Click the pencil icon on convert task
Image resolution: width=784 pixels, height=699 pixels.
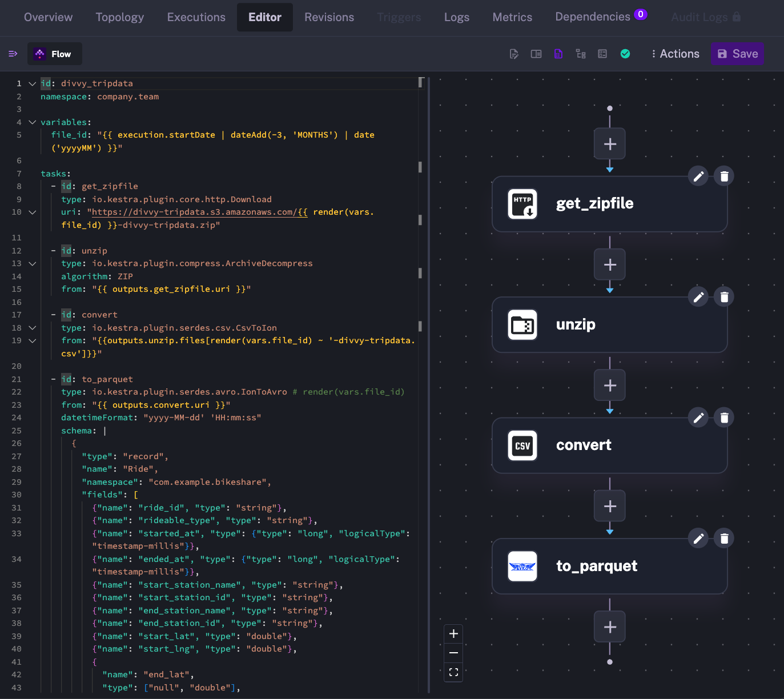click(x=698, y=418)
